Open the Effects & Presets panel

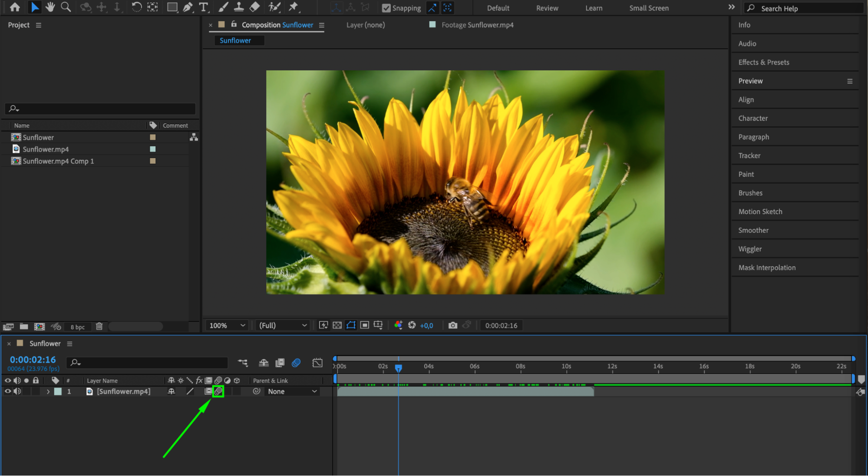pos(763,62)
